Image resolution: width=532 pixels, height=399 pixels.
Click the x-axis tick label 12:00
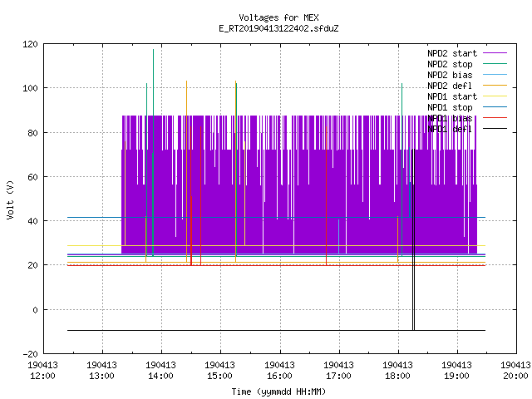[42, 376]
